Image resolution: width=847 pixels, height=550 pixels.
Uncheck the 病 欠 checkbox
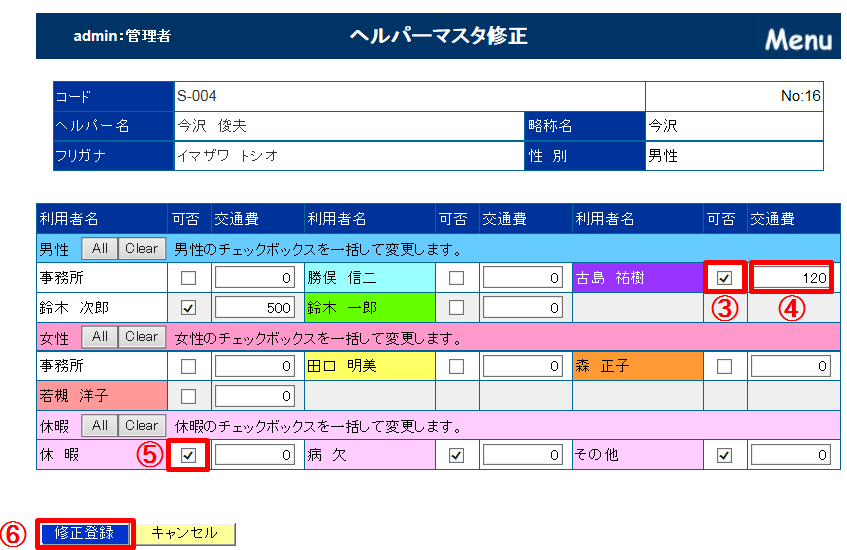(457, 455)
